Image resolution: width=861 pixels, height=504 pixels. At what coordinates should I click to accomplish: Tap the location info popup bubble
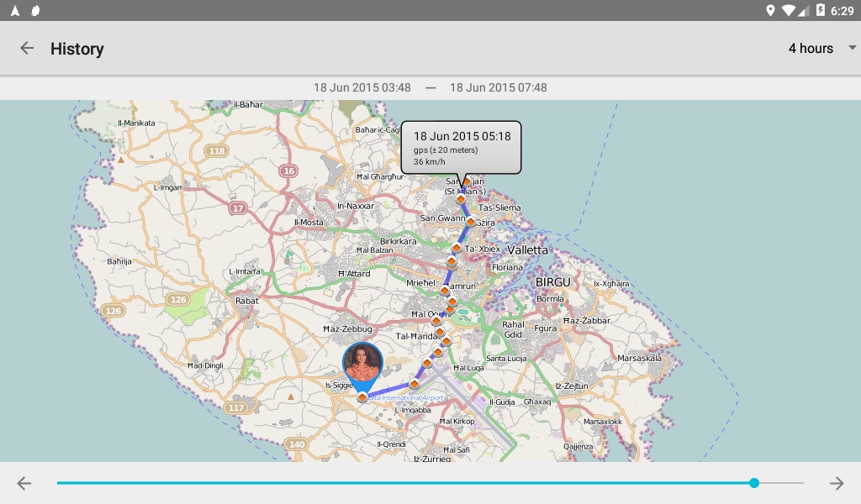[x=462, y=148]
